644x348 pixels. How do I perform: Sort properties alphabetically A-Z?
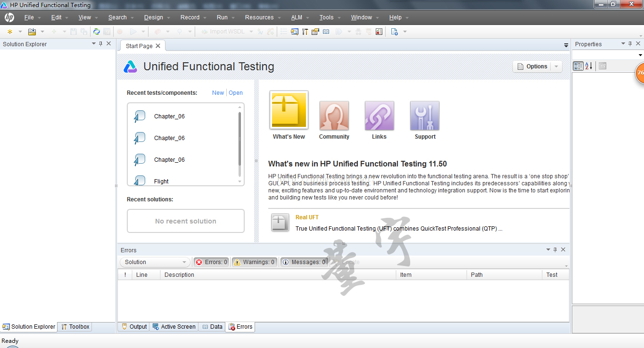point(589,66)
